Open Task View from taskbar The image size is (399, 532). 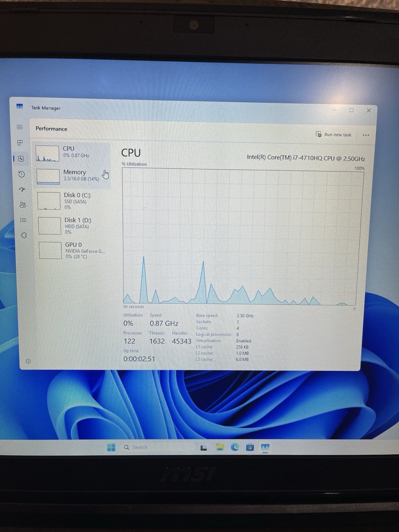tap(203, 448)
